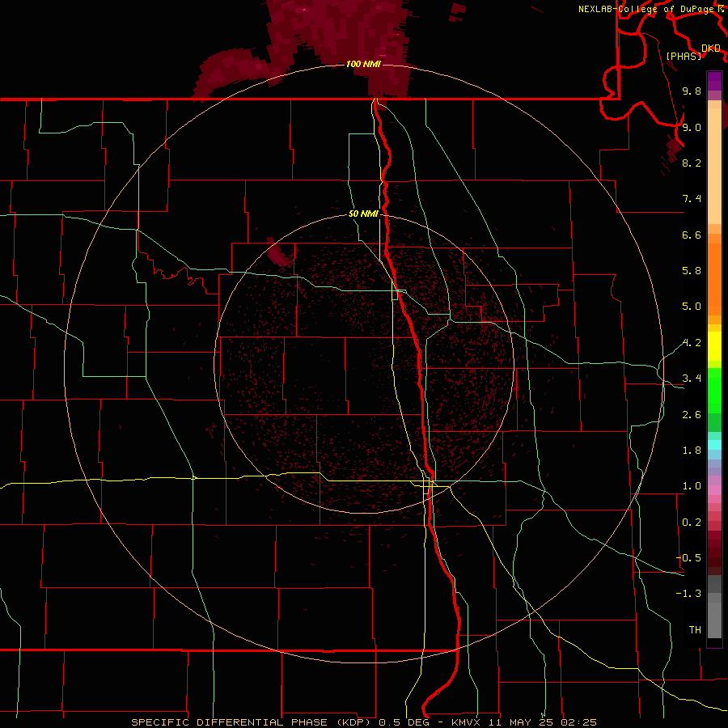The width and height of the screenshot is (728, 728).
Task: Click the "9.0" value on the color scale
Action: [x=692, y=127]
